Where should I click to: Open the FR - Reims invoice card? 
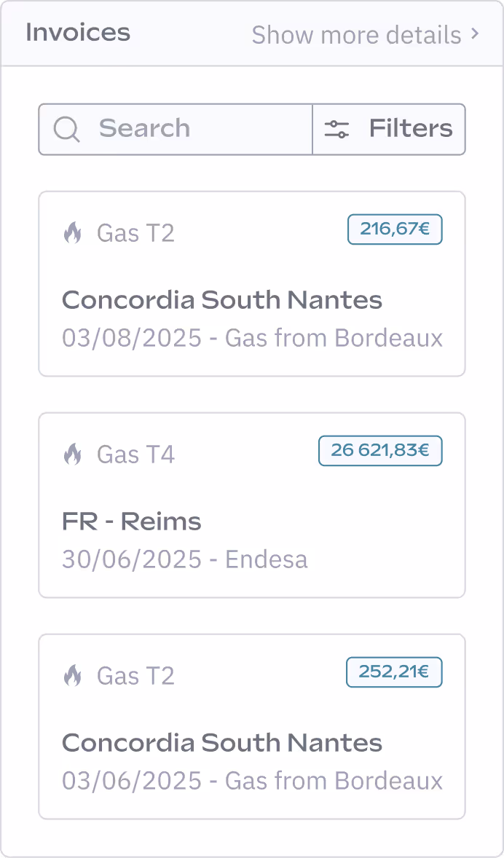tap(252, 505)
